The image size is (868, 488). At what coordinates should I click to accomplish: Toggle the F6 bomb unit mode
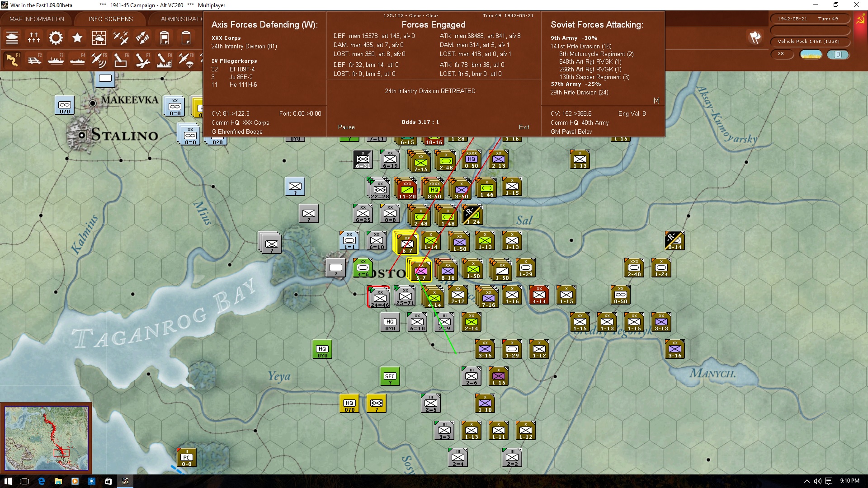121,60
